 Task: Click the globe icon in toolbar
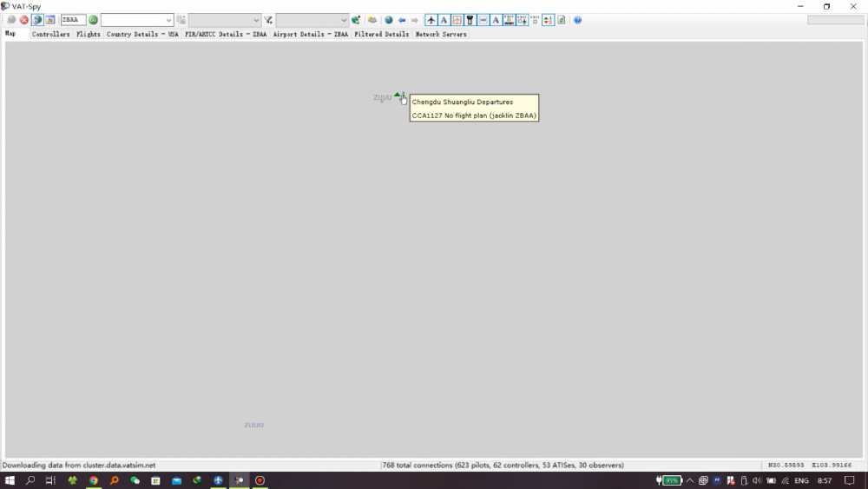(x=389, y=20)
